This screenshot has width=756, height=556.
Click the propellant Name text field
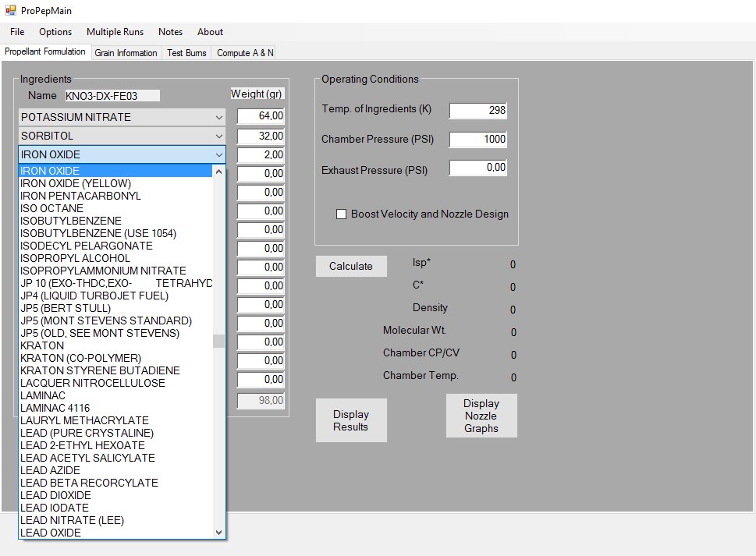pyautogui.click(x=112, y=96)
